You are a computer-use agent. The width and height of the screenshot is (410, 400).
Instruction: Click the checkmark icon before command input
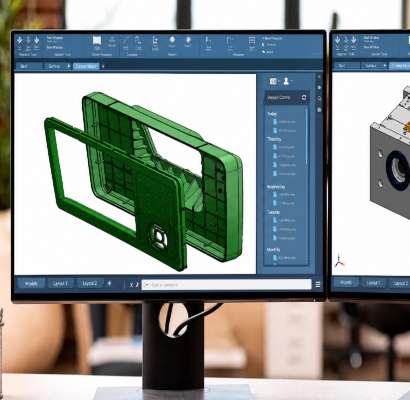click(x=137, y=285)
